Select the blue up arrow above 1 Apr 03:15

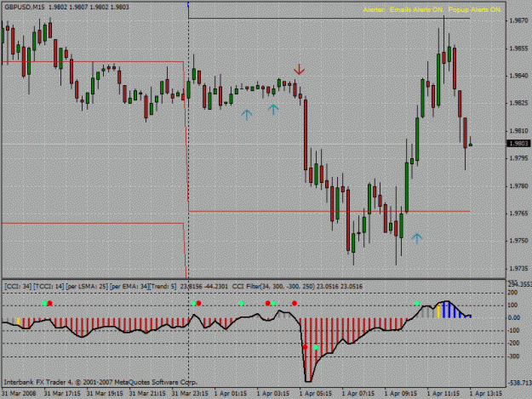(273, 110)
